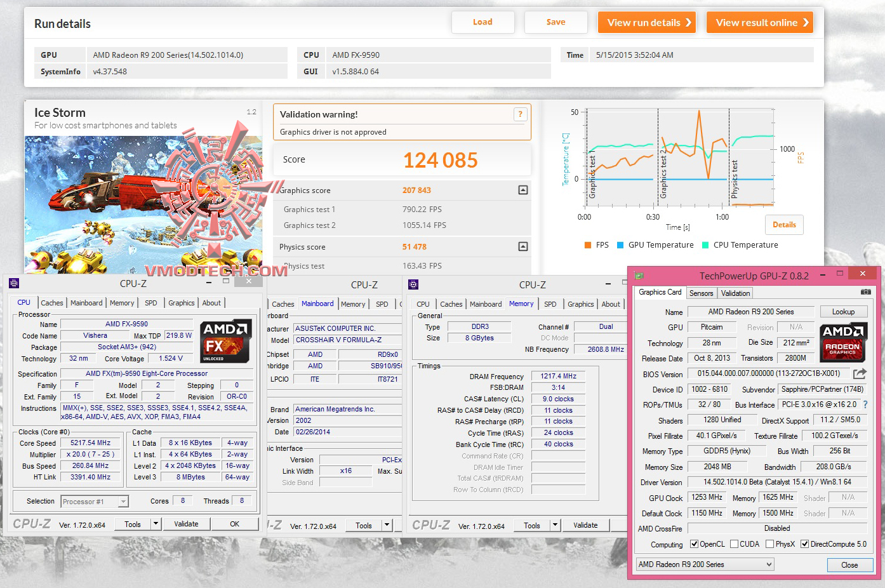Open the Memory tab in the CPU-Z processor window
The height and width of the screenshot is (588, 885).
tap(122, 303)
